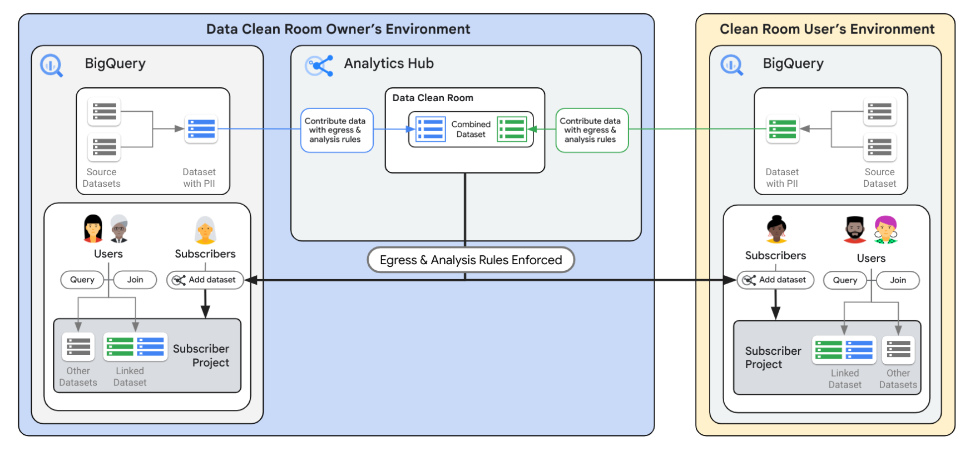Click the Clean Room User's Environment title
Image resolution: width=980 pixels, height=456 pixels.
click(x=827, y=29)
